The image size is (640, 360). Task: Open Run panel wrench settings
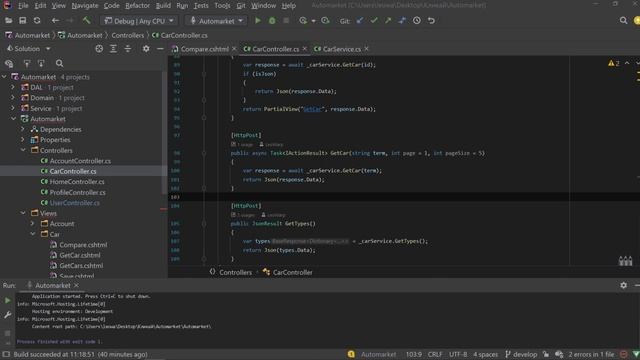point(8,315)
